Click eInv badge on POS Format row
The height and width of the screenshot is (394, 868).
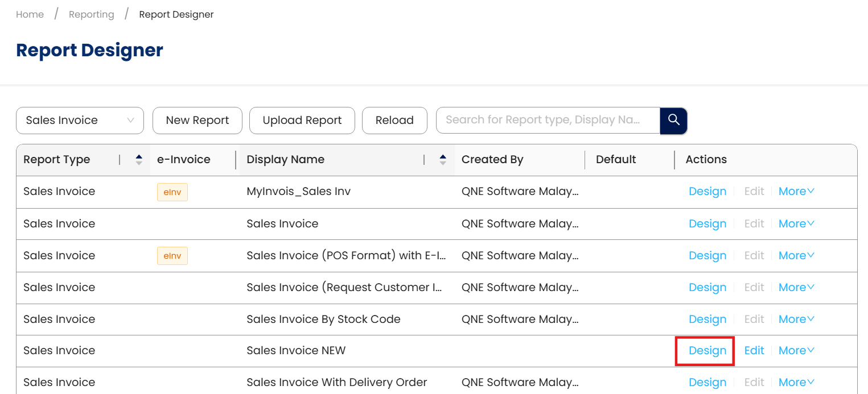point(172,256)
